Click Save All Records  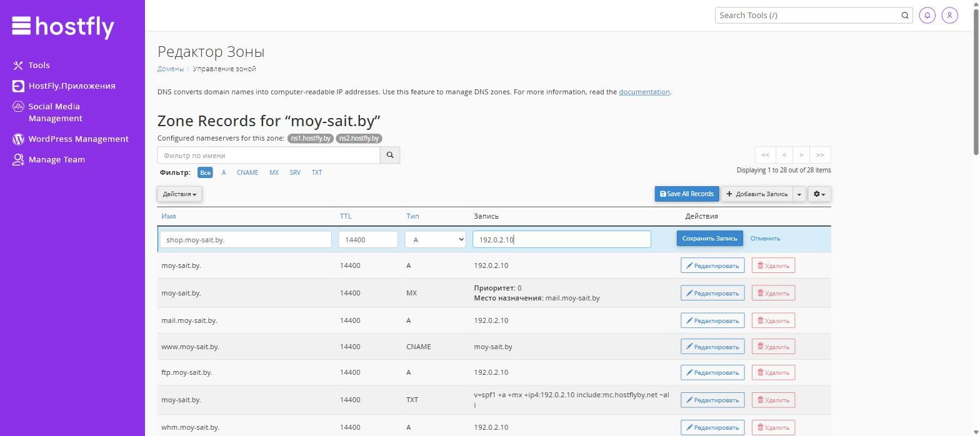pyautogui.click(x=687, y=194)
